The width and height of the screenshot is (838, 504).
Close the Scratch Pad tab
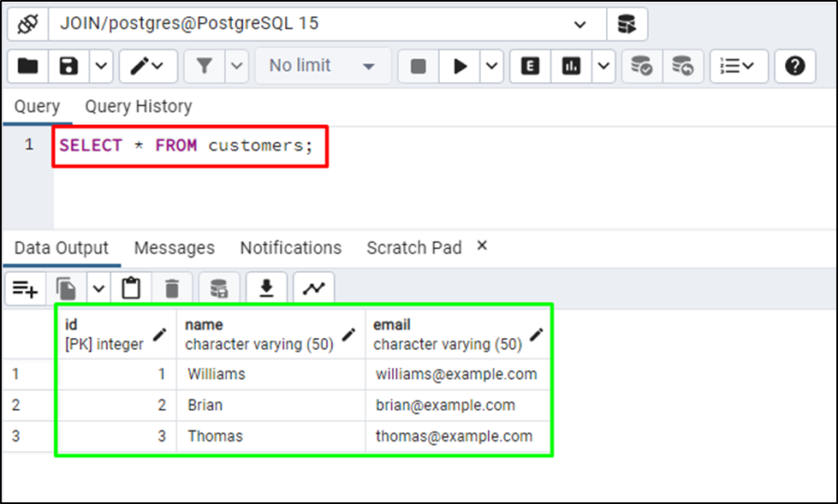coord(481,246)
